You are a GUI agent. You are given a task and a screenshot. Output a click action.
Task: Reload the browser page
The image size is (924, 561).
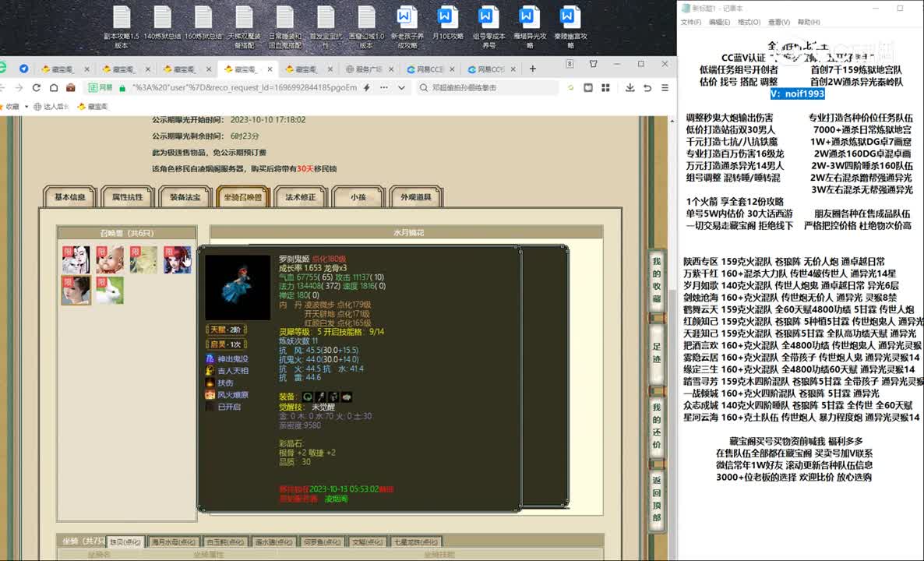[37, 88]
